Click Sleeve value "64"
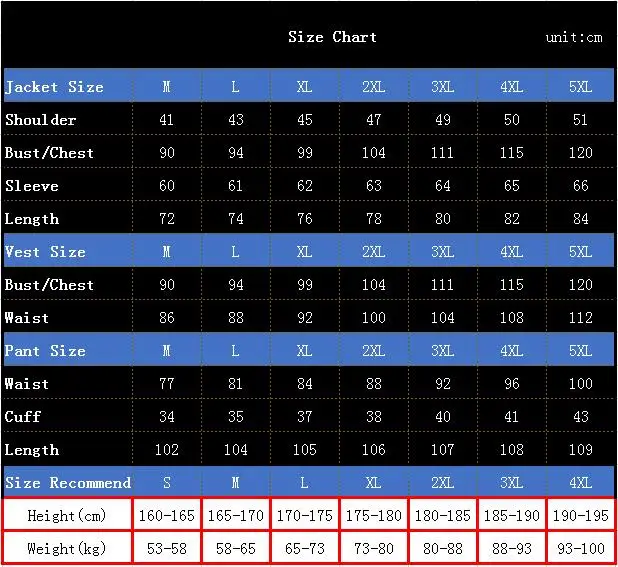This screenshot has width=618, height=567. point(443,186)
